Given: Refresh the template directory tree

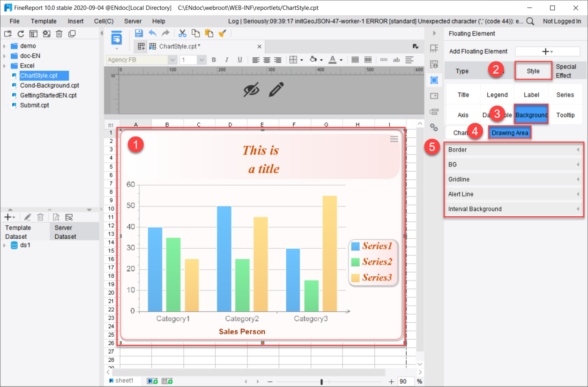Looking at the screenshot, I should [21, 34].
